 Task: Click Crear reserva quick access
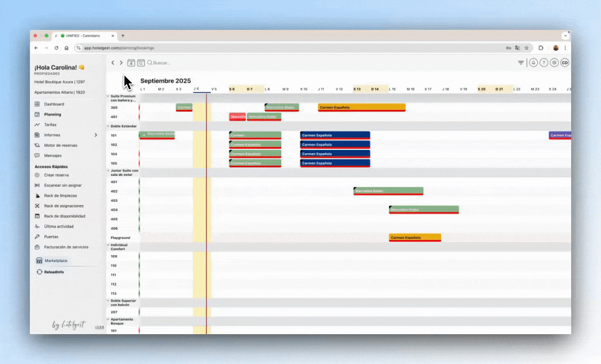coord(56,175)
